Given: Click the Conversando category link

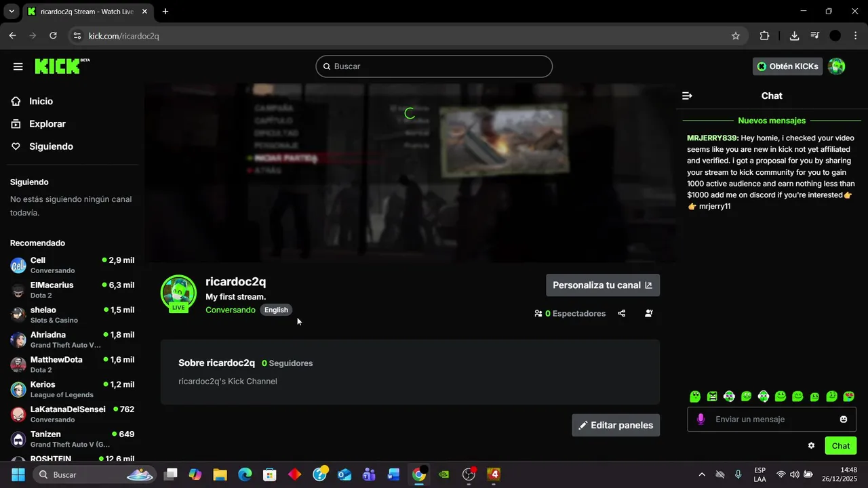Looking at the screenshot, I should [x=231, y=310].
